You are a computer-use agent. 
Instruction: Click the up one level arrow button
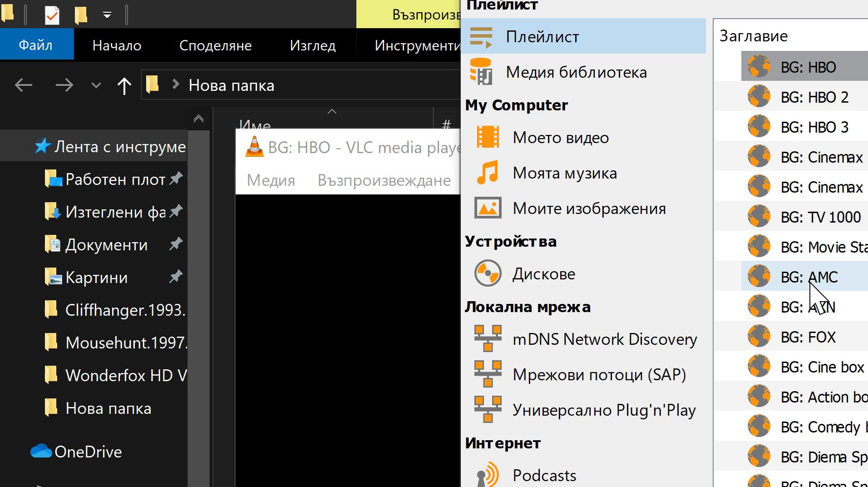[124, 85]
